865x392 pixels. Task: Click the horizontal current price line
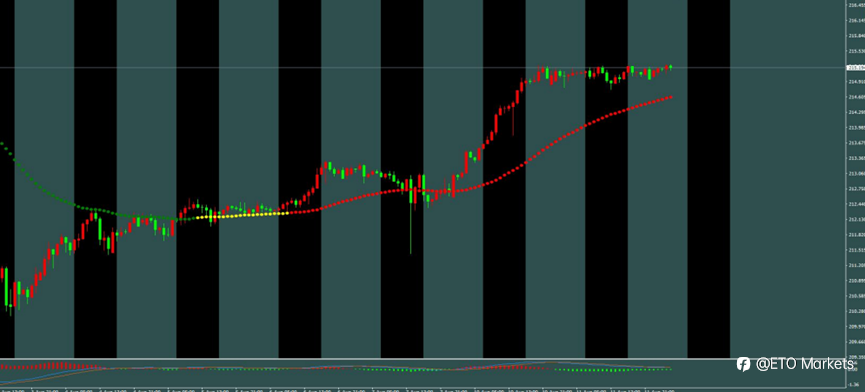(423, 68)
